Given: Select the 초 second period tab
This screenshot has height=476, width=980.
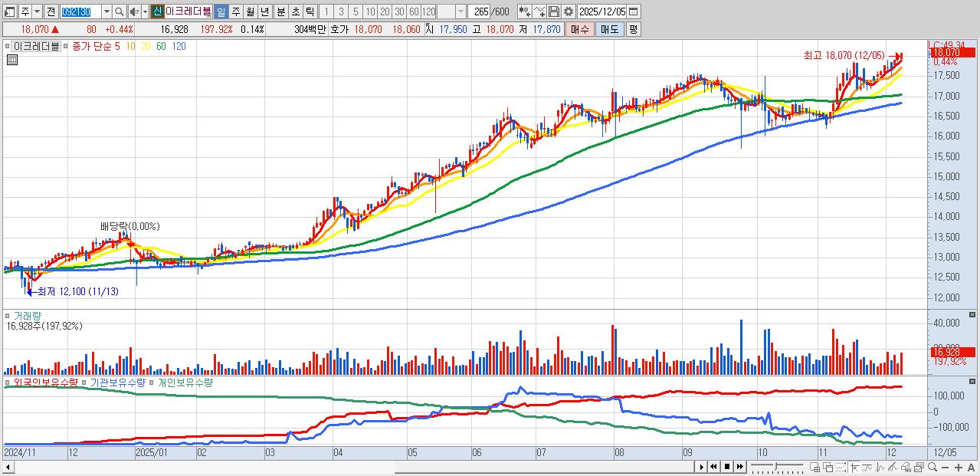Looking at the screenshot, I should tap(295, 11).
